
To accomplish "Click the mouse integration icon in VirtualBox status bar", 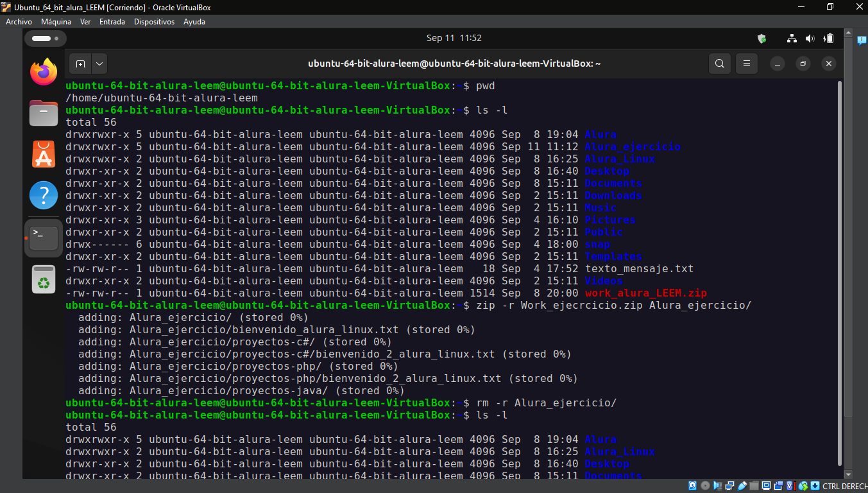I will [803, 486].
